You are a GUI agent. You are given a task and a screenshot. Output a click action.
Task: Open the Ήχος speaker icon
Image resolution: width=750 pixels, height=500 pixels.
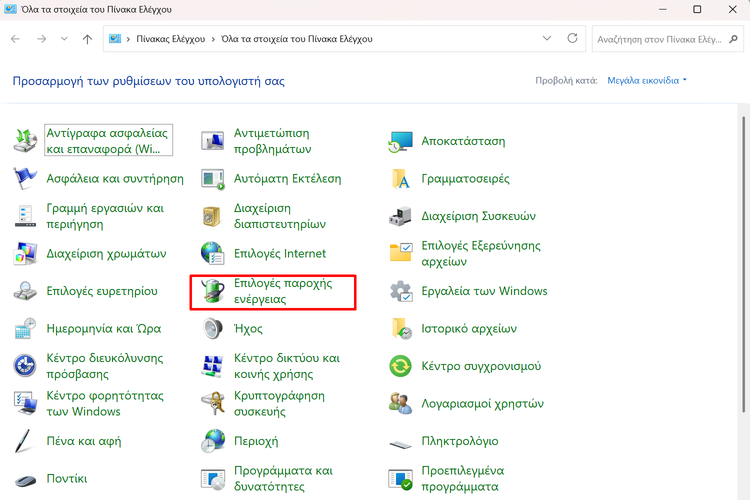[x=213, y=329]
